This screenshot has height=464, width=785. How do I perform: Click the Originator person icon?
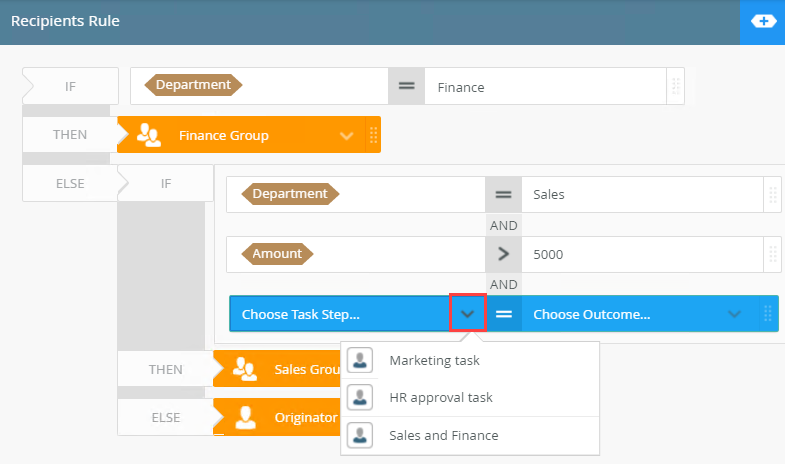coord(244,416)
